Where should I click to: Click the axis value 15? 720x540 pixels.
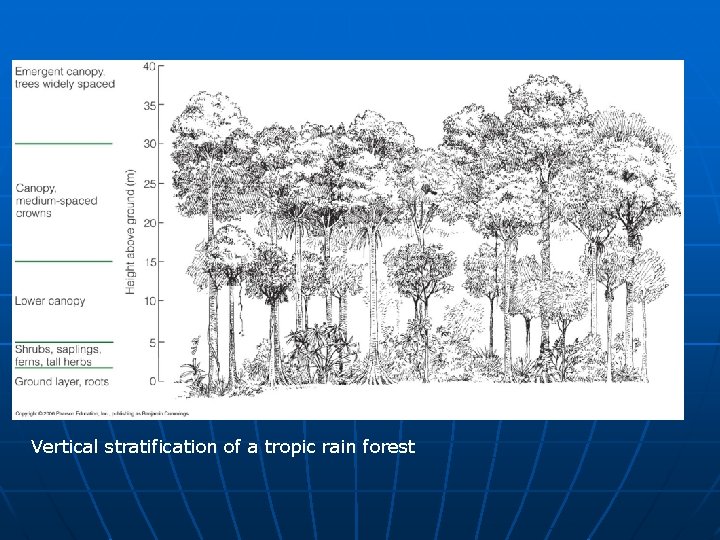pyautogui.click(x=149, y=262)
